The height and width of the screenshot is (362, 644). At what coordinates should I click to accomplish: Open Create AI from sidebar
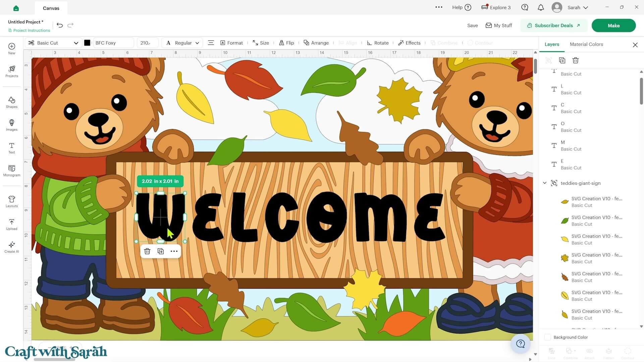pyautogui.click(x=11, y=247)
